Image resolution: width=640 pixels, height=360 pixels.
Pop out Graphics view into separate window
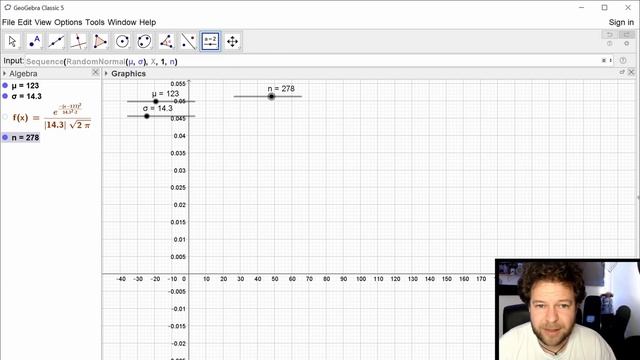pyautogui.click(x=622, y=72)
